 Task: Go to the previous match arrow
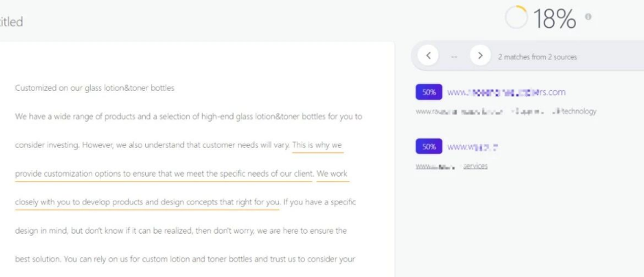tap(428, 56)
